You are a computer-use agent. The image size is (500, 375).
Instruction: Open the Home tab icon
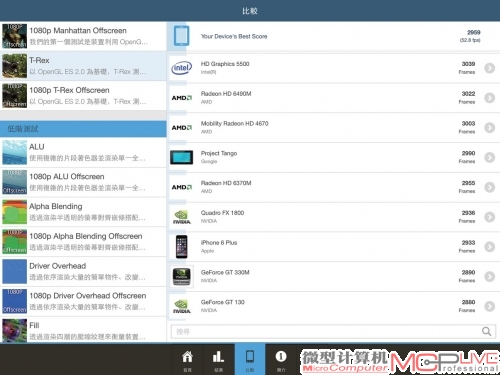[x=187, y=357]
